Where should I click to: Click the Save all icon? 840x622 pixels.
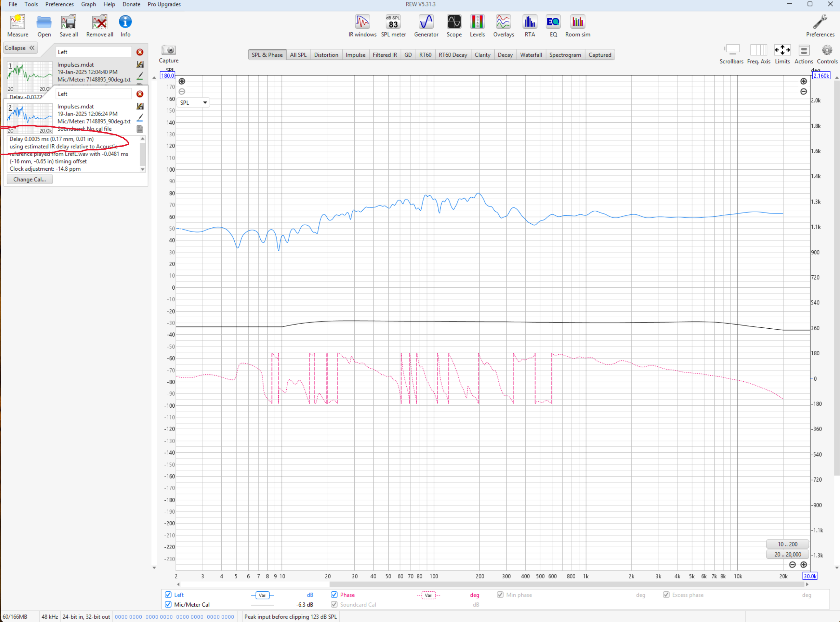[69, 26]
